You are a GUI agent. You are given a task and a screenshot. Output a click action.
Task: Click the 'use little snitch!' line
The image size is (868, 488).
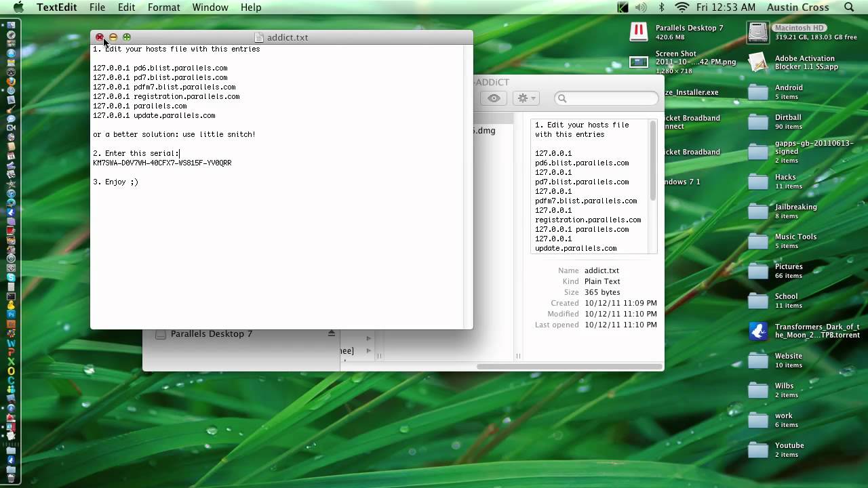[x=174, y=134]
